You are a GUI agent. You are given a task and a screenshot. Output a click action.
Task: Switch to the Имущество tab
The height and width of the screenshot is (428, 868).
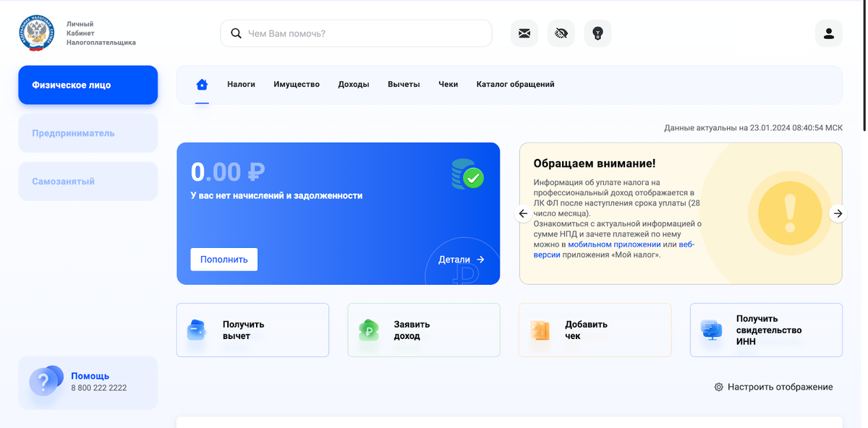[x=296, y=84]
